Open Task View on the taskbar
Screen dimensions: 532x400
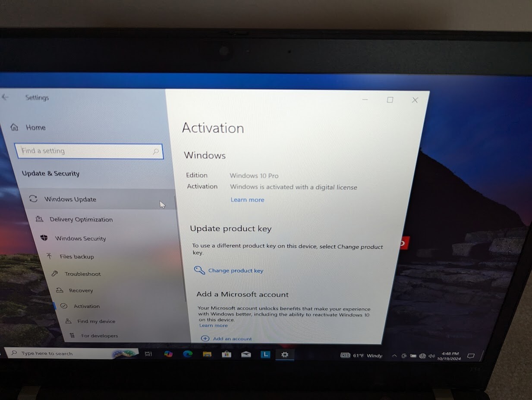point(148,354)
